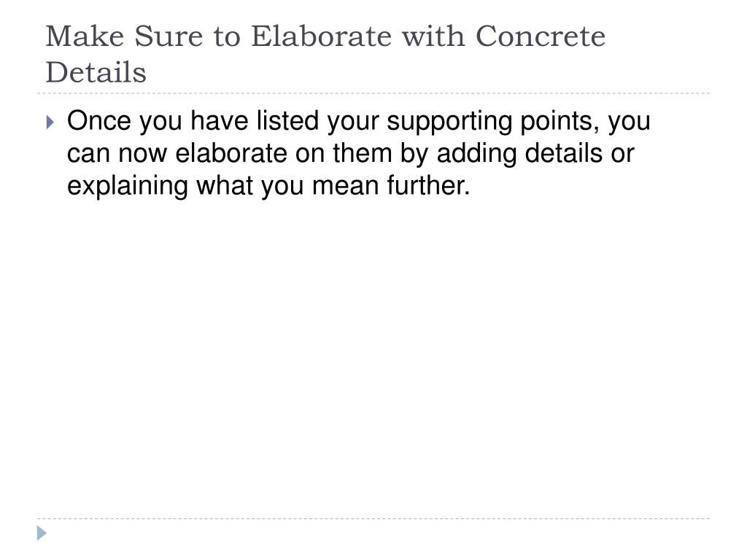Click the word "listed" in the first line
747x560 pixels.
coord(287,120)
